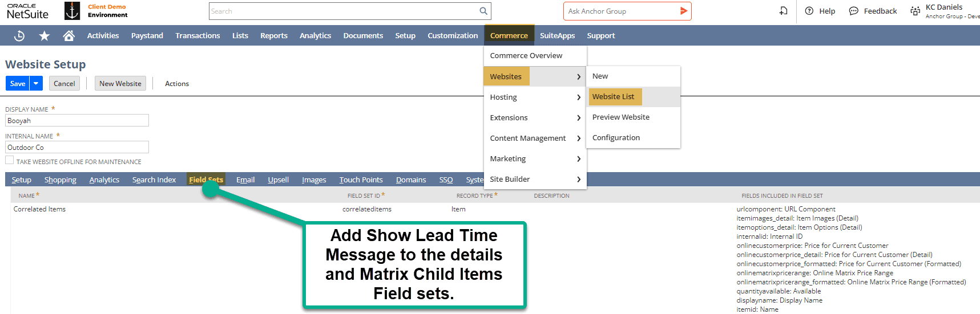Click the Item record type cell
This screenshot has width=980, height=314.
[458, 209]
